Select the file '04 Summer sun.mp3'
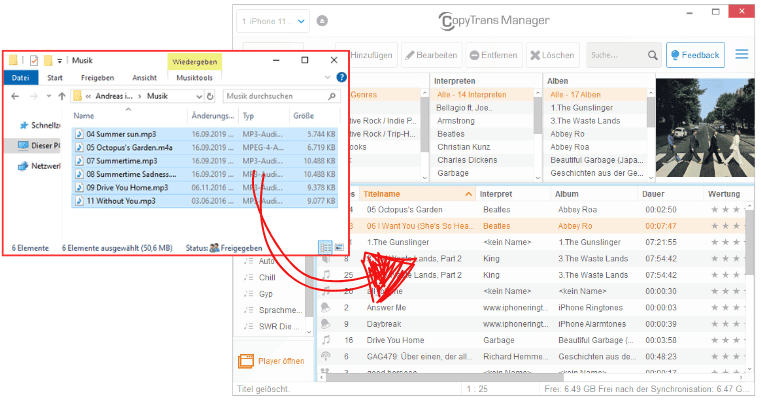 tap(204, 134)
